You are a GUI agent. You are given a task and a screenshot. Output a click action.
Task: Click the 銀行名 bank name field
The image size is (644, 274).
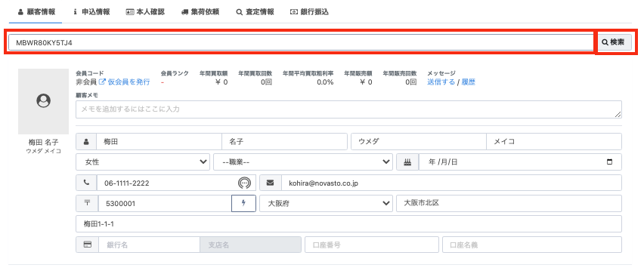pyautogui.click(x=149, y=245)
